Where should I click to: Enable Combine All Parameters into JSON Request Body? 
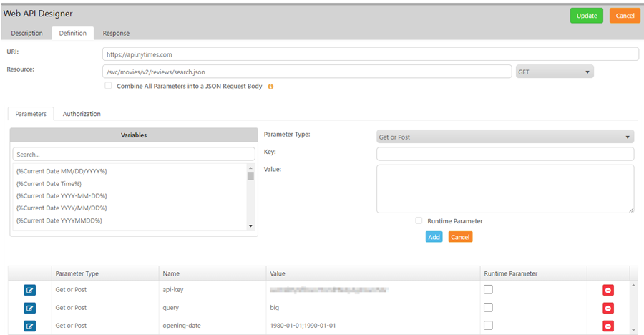coord(108,85)
